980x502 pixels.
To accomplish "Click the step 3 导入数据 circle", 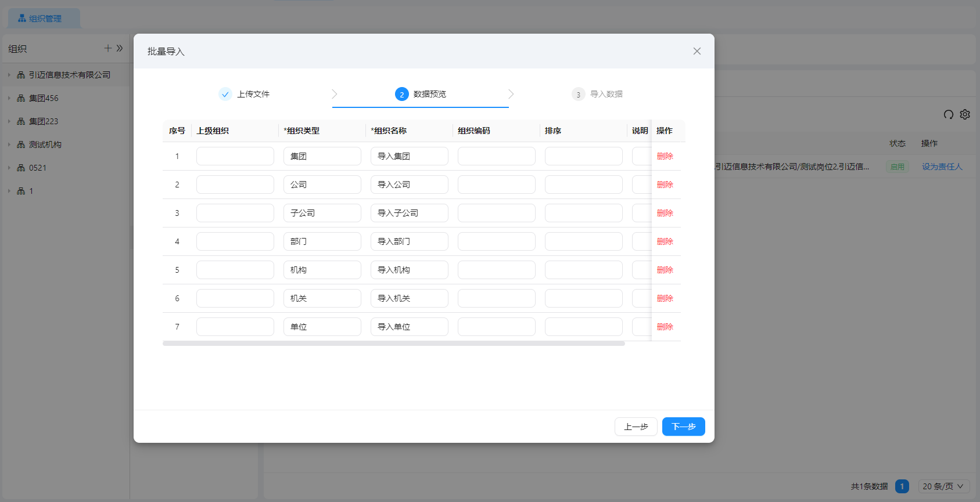I will [x=579, y=94].
